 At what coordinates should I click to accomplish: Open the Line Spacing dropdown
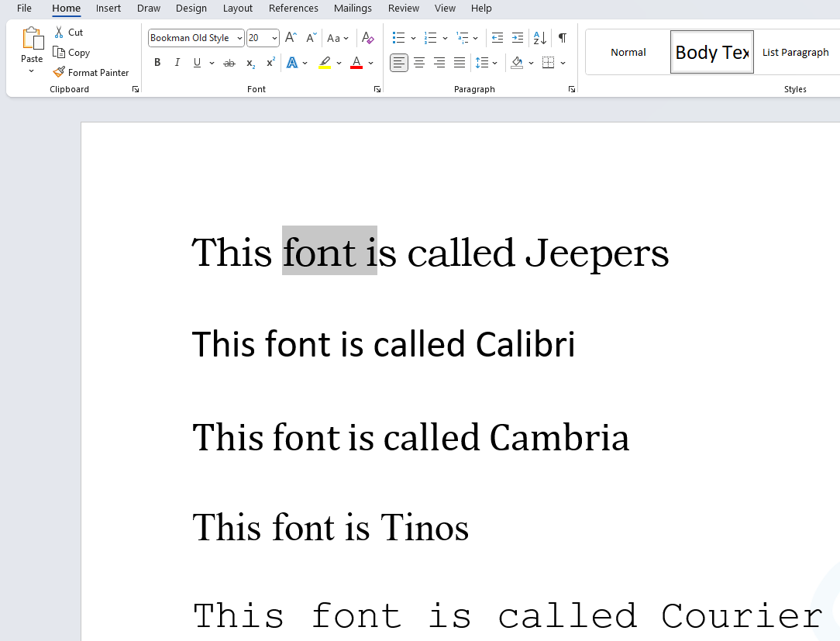494,63
